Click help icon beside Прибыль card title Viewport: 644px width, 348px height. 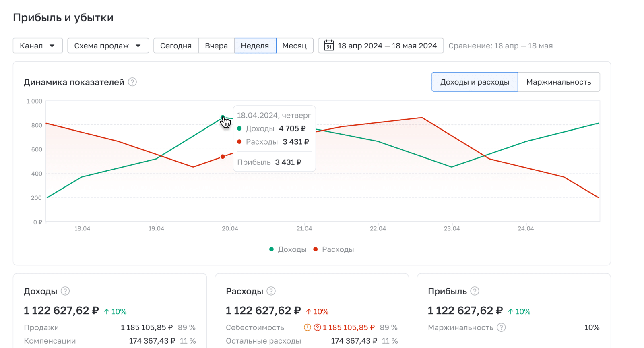point(475,291)
